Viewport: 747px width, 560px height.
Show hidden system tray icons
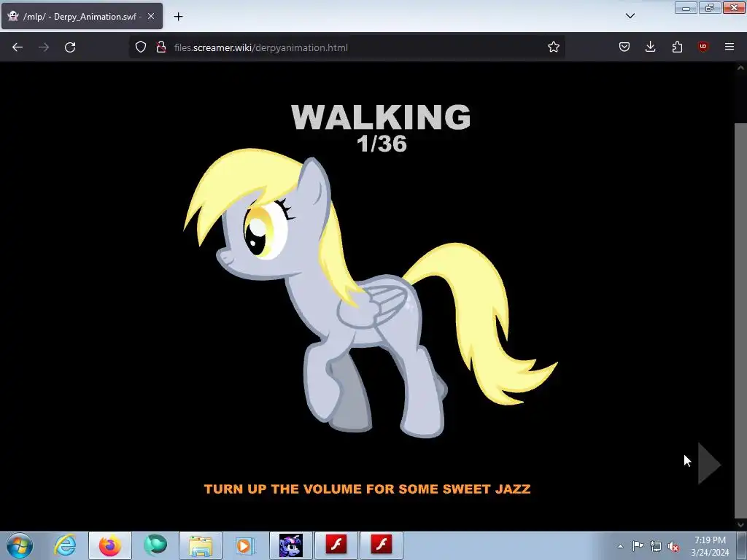620,546
